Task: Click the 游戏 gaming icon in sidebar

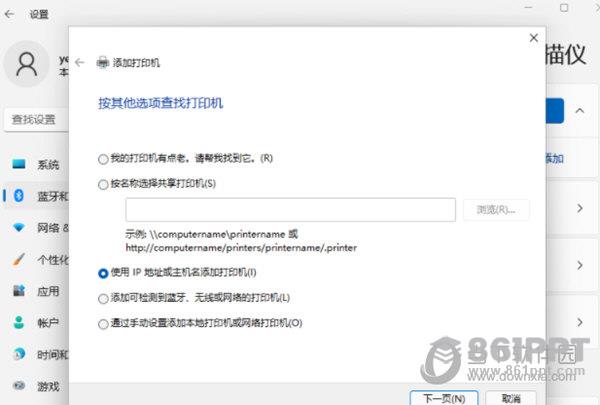Action: 18,386
